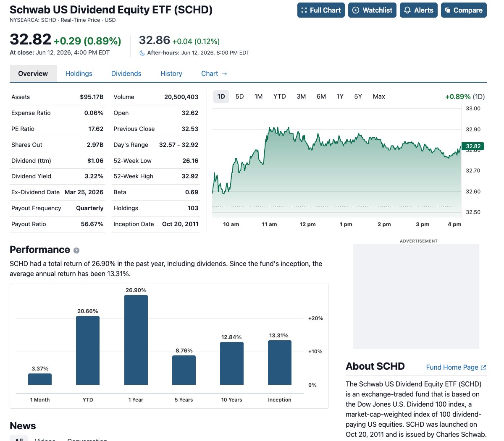Click the Shares Out value 2.97B
The height and width of the screenshot is (441, 504).
pos(95,145)
